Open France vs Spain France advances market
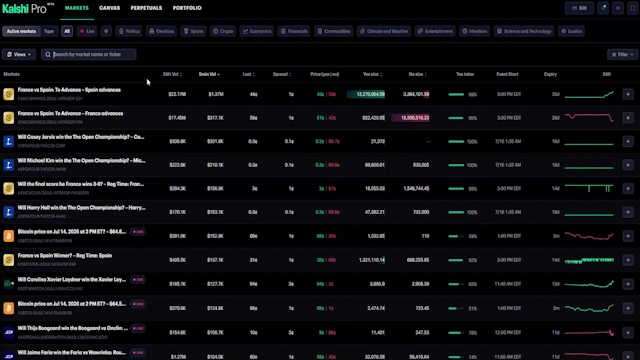 [70, 113]
